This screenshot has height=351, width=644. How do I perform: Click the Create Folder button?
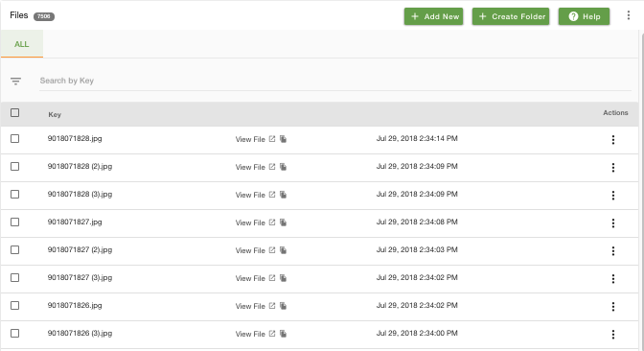[511, 16]
